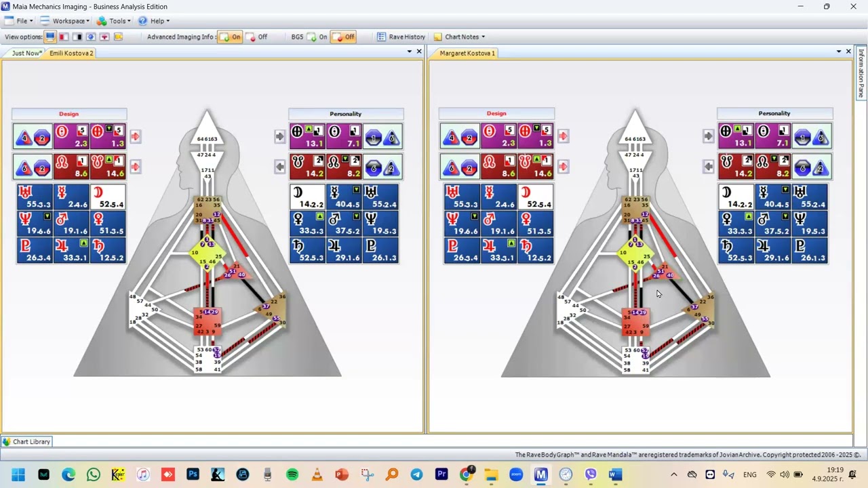Switch BG5 On
The image size is (868, 488).
[317, 37]
